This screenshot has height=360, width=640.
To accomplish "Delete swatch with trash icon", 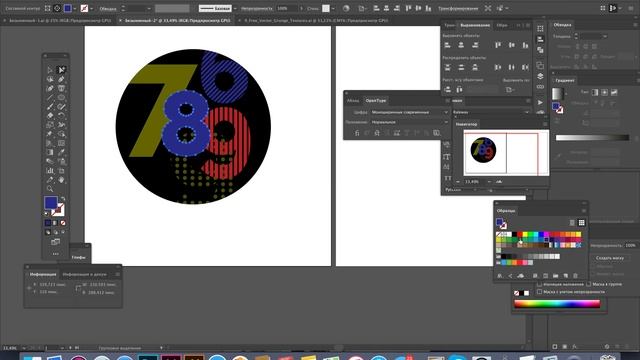I will (x=576, y=276).
